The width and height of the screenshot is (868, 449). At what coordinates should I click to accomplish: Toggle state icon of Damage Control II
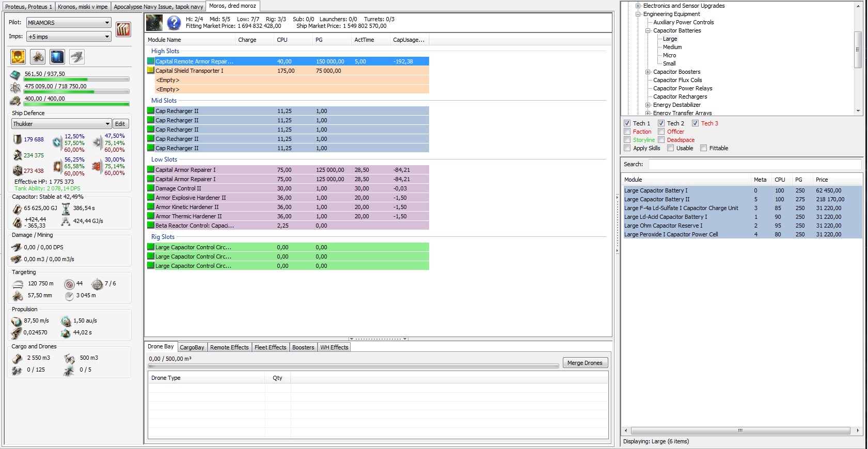tap(151, 188)
